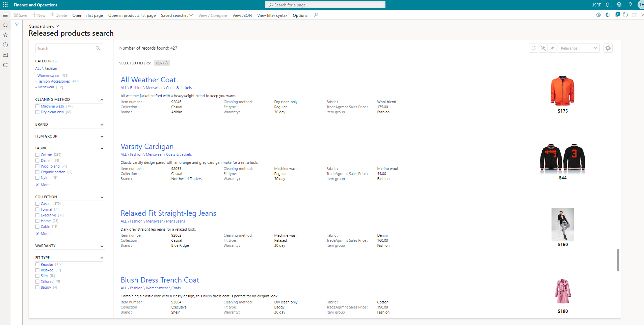
Task: Open the Options menu
Action: (300, 16)
